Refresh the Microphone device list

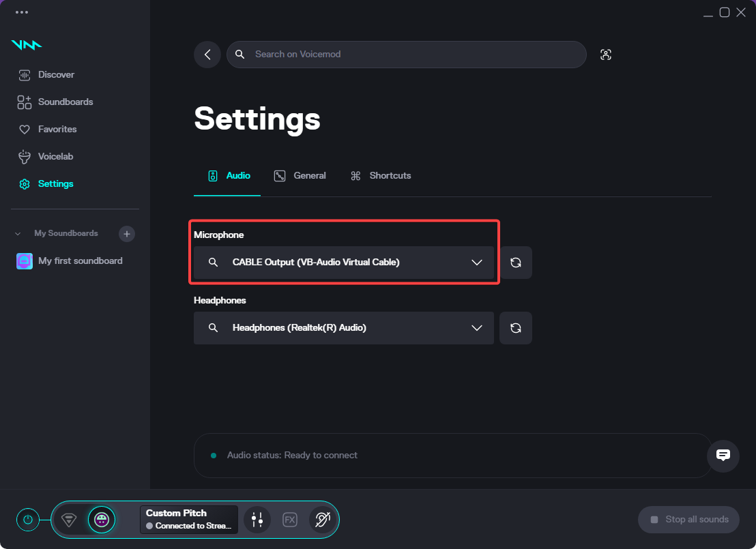pos(516,263)
